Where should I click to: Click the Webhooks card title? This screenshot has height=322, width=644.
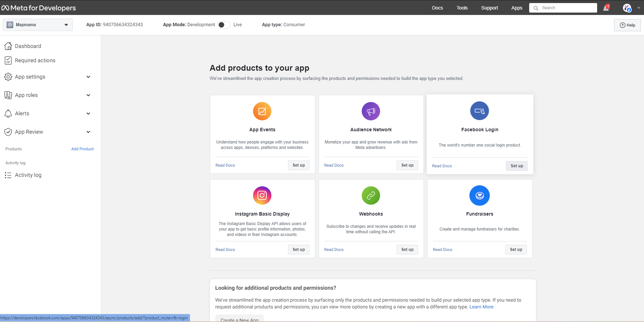[x=371, y=214]
